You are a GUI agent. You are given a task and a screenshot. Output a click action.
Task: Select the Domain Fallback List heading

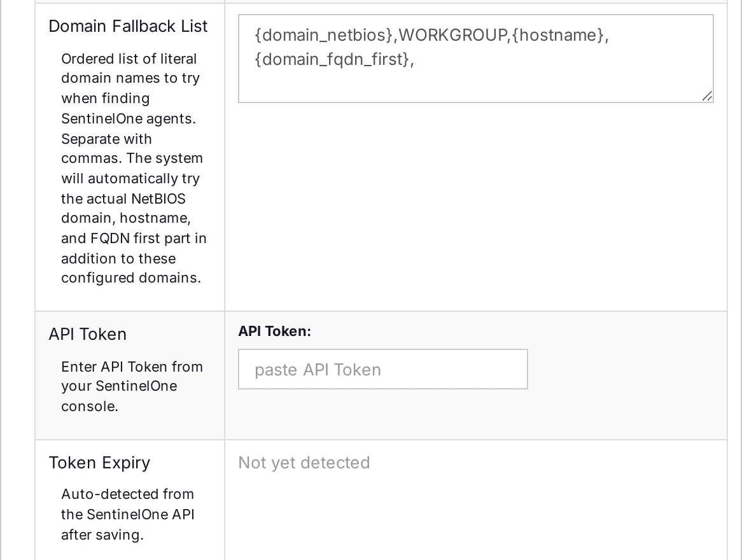(x=128, y=26)
